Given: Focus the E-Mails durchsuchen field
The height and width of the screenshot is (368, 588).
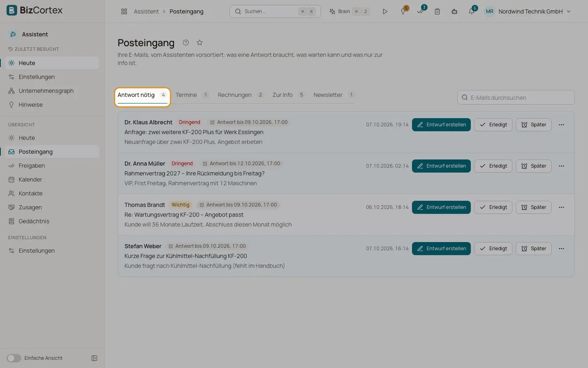Looking at the screenshot, I should [516, 97].
